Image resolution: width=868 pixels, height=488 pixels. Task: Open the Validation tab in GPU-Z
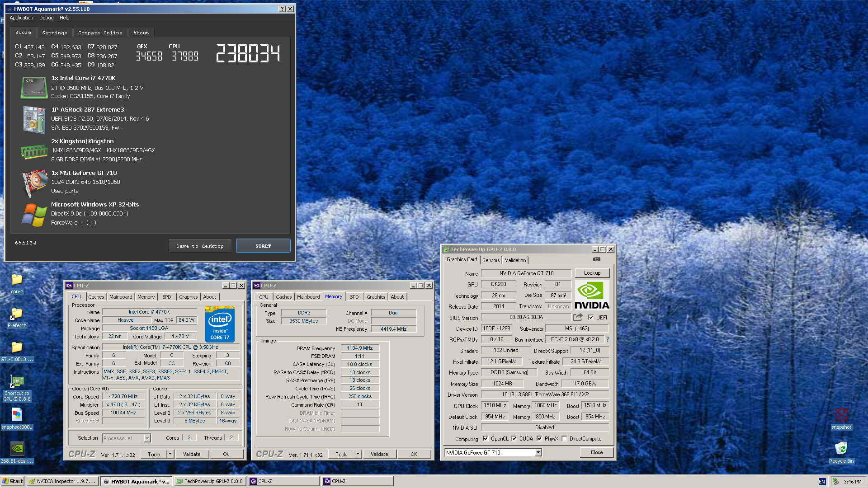coord(515,260)
